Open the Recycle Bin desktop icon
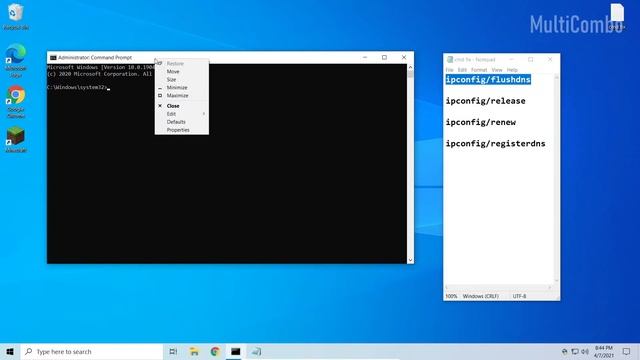This screenshot has width=640, height=360. pos(16,16)
